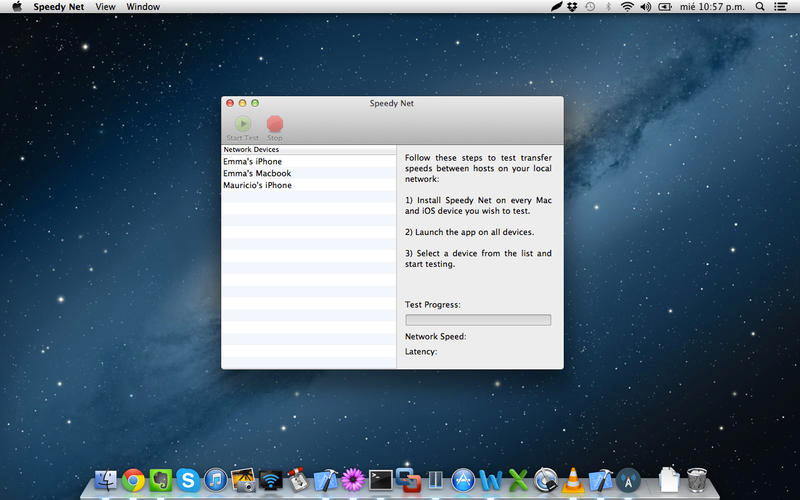
Task: Launch App Store from the Dock
Action: (x=463, y=481)
